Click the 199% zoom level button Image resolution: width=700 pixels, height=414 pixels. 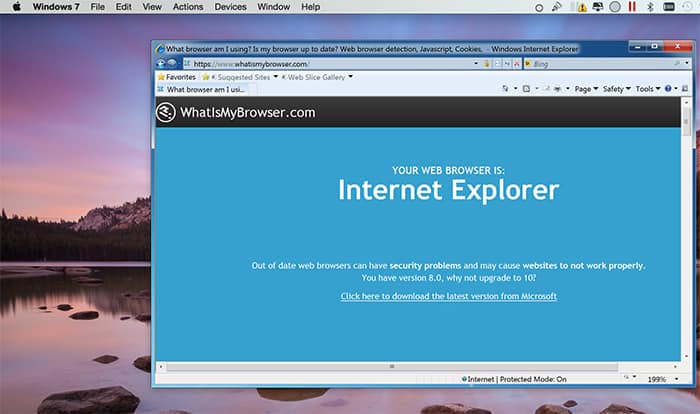click(x=656, y=379)
